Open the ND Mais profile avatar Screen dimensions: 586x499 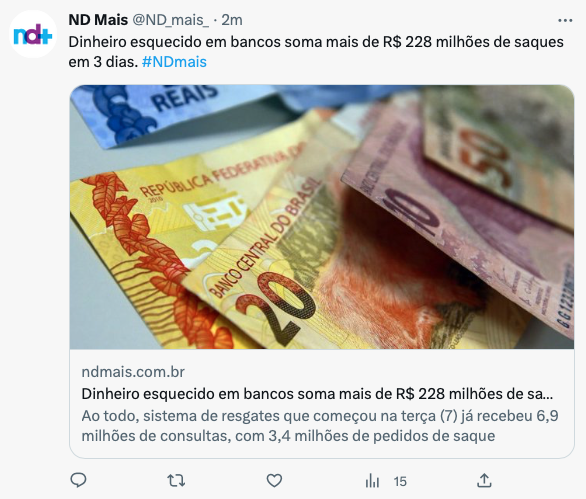tap(33, 34)
